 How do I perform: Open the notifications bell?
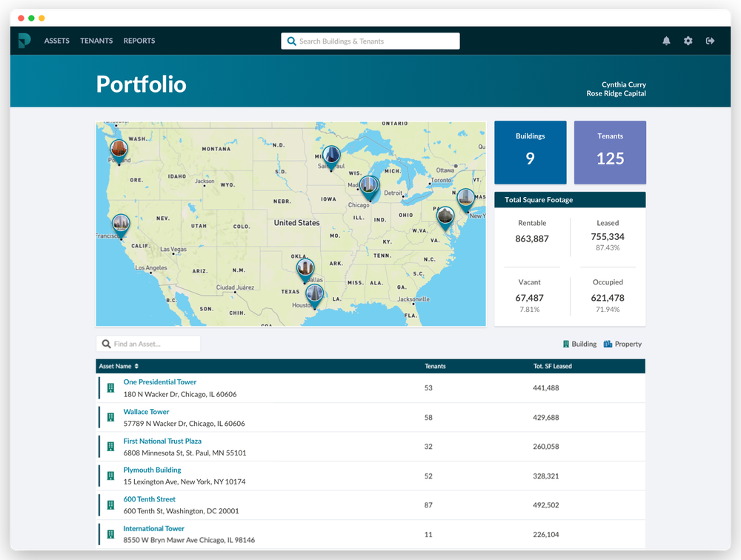coord(666,41)
